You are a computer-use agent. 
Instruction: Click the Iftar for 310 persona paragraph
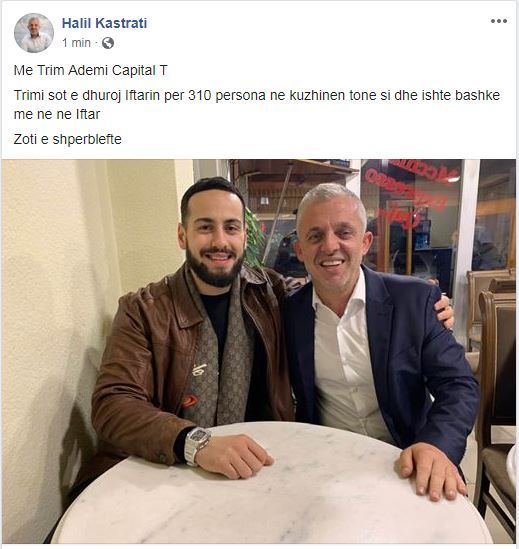tap(257, 104)
